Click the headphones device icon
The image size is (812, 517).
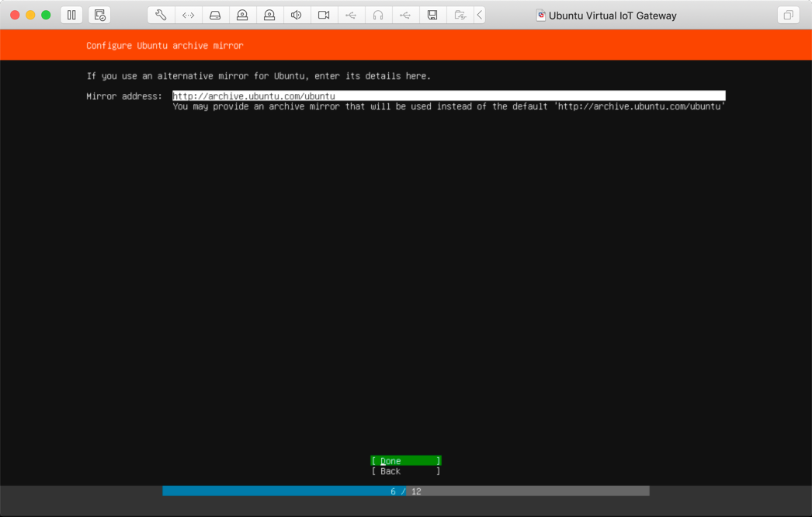(x=378, y=15)
